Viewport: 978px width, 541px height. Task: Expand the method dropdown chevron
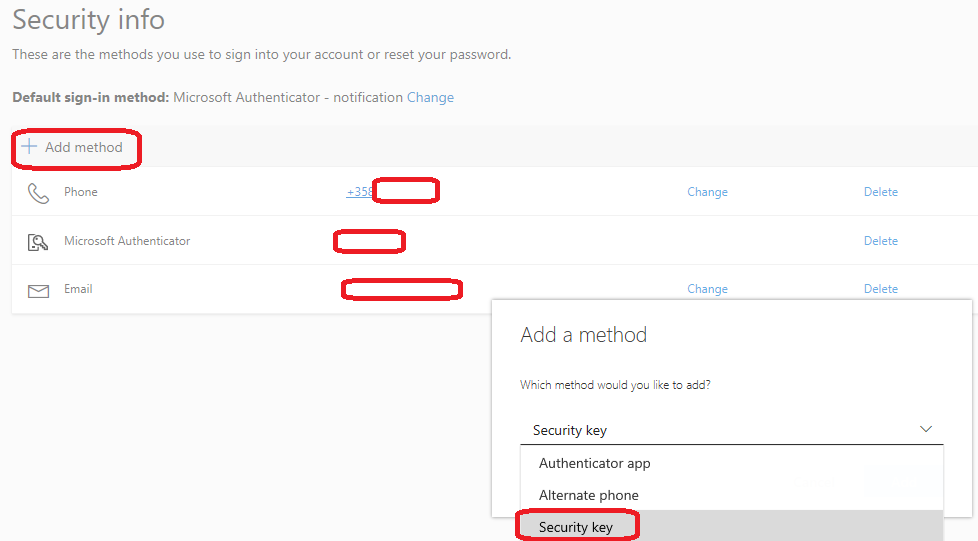point(925,429)
